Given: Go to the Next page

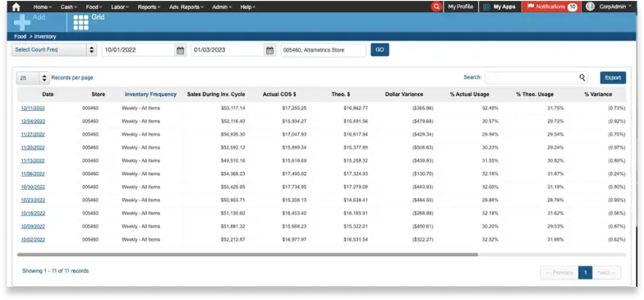Looking at the screenshot, I should point(606,273).
